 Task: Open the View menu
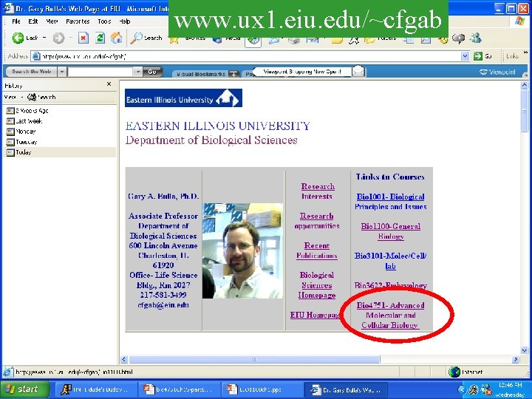click(x=52, y=21)
